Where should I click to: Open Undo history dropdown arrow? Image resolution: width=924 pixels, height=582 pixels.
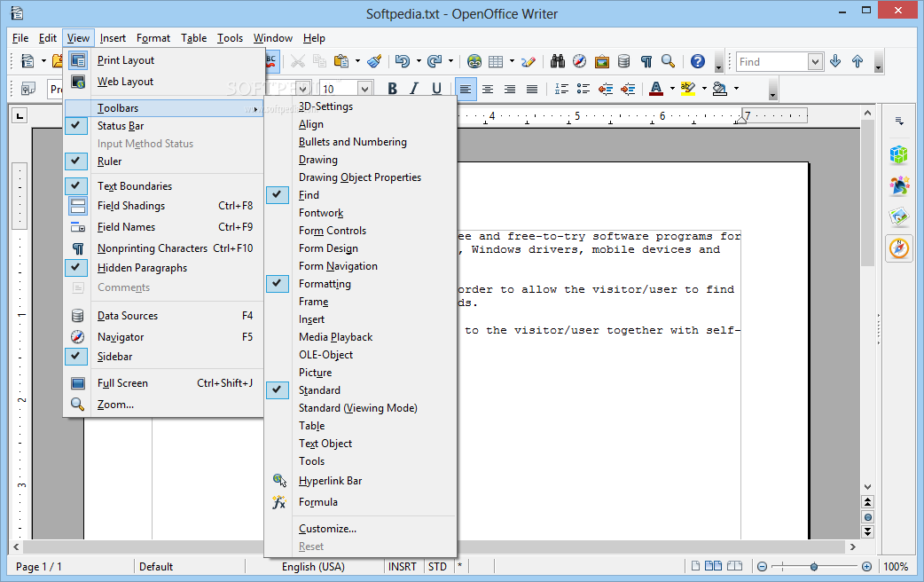pos(419,61)
